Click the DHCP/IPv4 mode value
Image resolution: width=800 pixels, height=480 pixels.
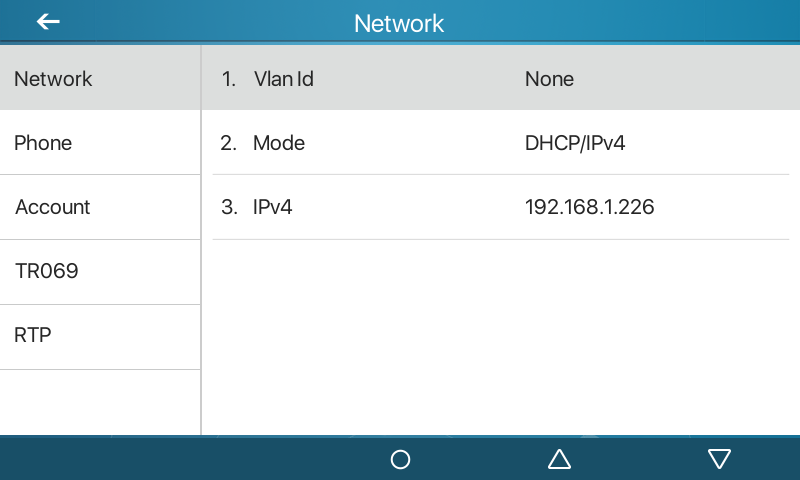pos(574,143)
